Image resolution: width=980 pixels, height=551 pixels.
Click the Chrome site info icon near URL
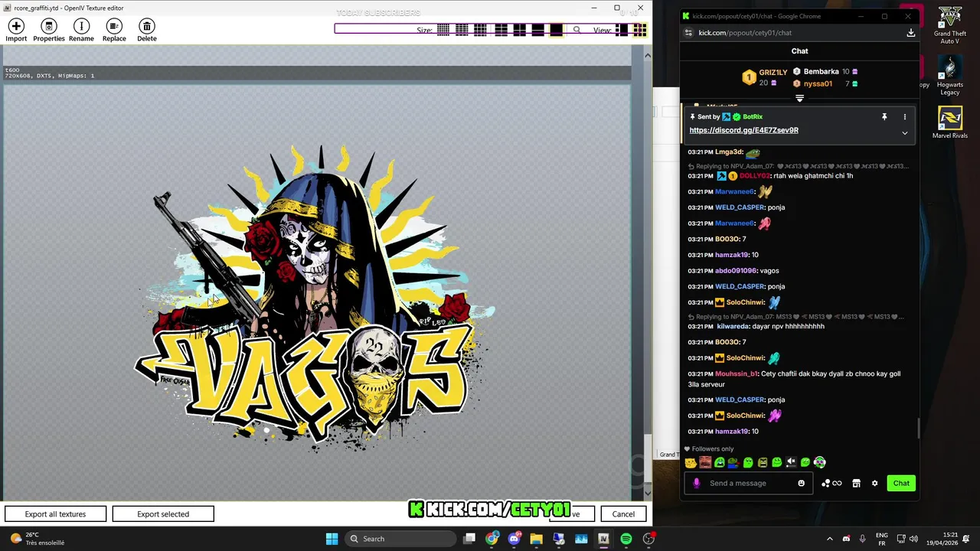(x=688, y=33)
